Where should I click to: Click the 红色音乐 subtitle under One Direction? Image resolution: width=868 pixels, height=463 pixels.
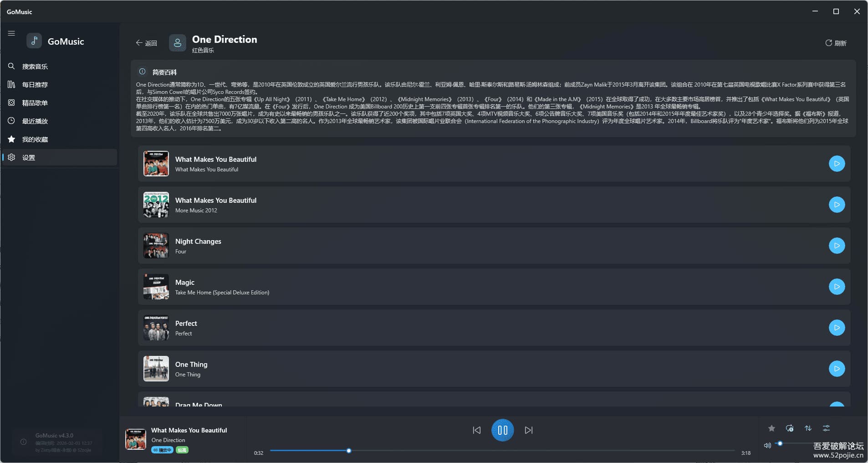[203, 51]
